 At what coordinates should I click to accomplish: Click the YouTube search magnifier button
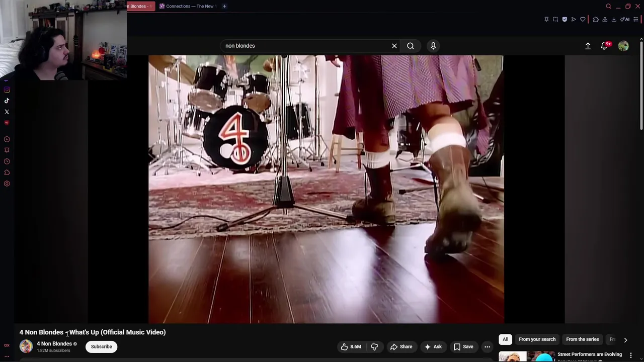point(411,46)
